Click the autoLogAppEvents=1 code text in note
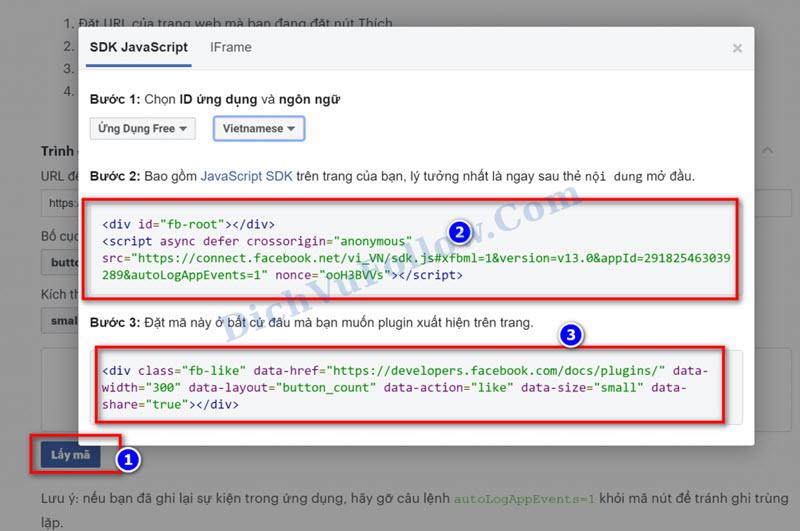The height and width of the screenshot is (531, 800). tap(524, 497)
